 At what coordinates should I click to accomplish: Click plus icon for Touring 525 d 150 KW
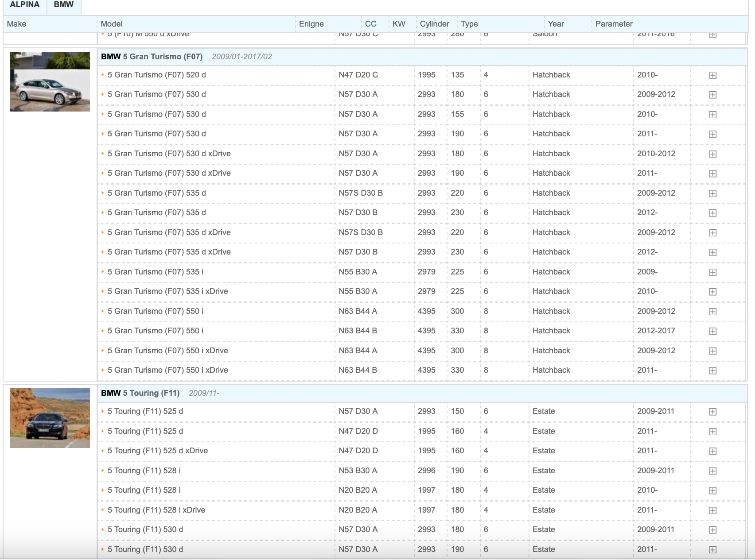tap(712, 412)
